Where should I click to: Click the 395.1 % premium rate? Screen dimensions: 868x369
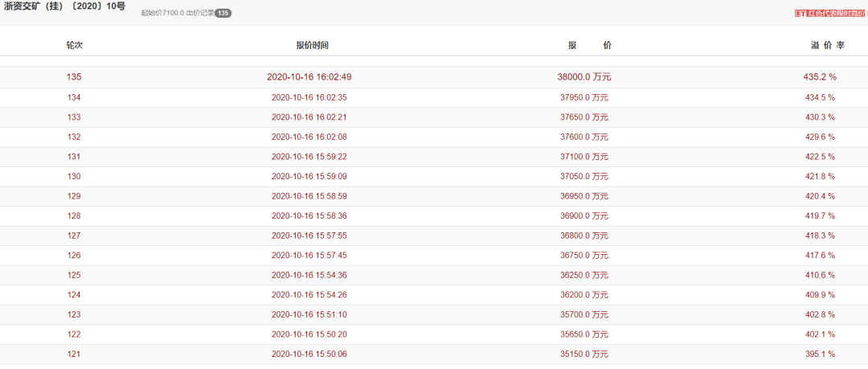pos(819,354)
